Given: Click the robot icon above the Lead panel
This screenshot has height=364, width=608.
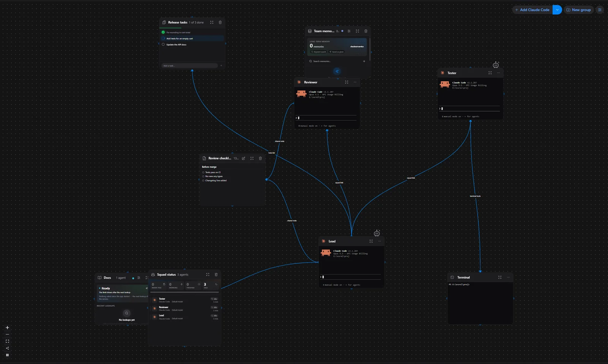Looking at the screenshot, I should 377,233.
